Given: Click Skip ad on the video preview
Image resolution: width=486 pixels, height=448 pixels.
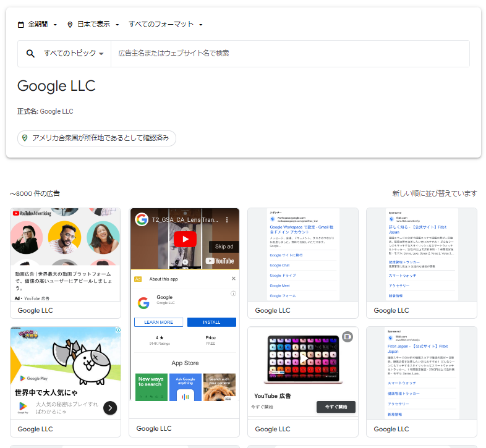Looking at the screenshot, I should click(x=223, y=247).
